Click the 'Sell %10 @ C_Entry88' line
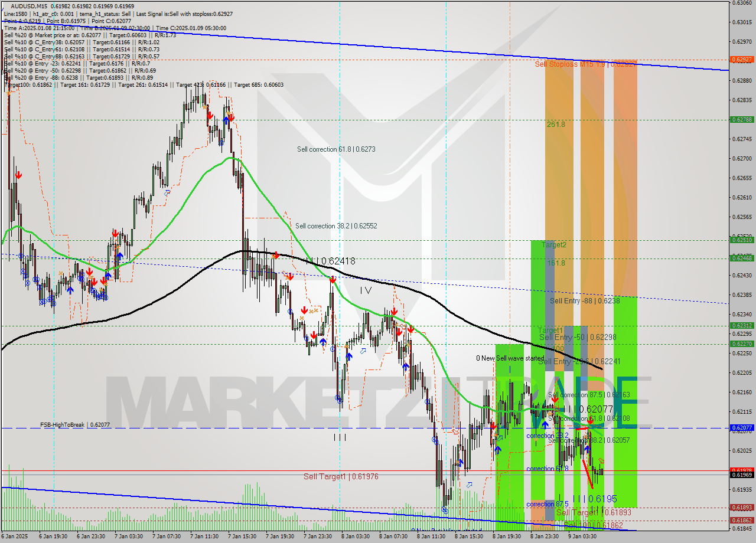756x543 pixels. (82, 56)
